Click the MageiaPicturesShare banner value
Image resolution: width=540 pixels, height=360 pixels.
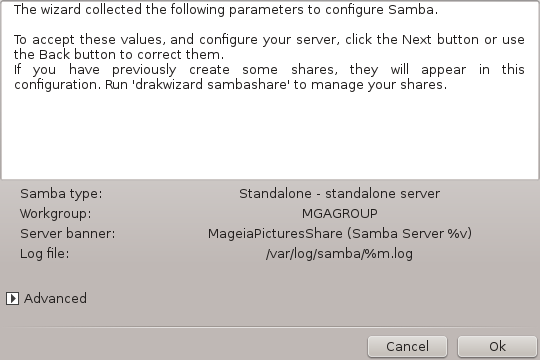point(340,234)
